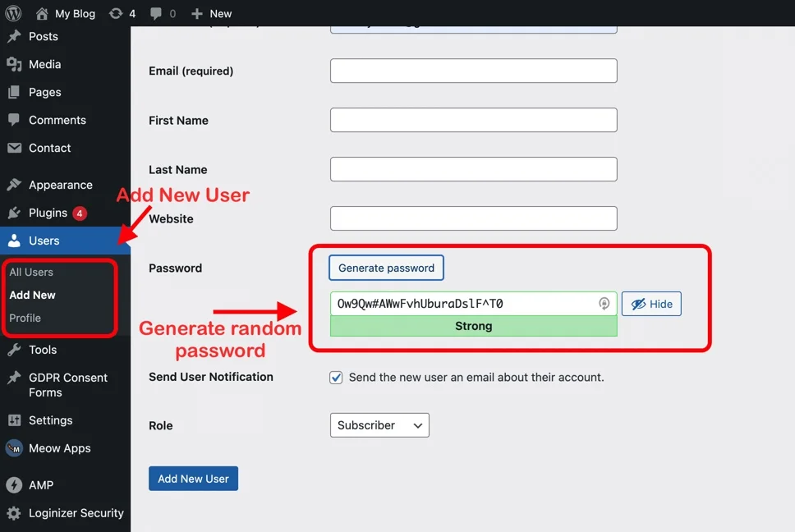Click the WordPress logo icon

pos(13,13)
